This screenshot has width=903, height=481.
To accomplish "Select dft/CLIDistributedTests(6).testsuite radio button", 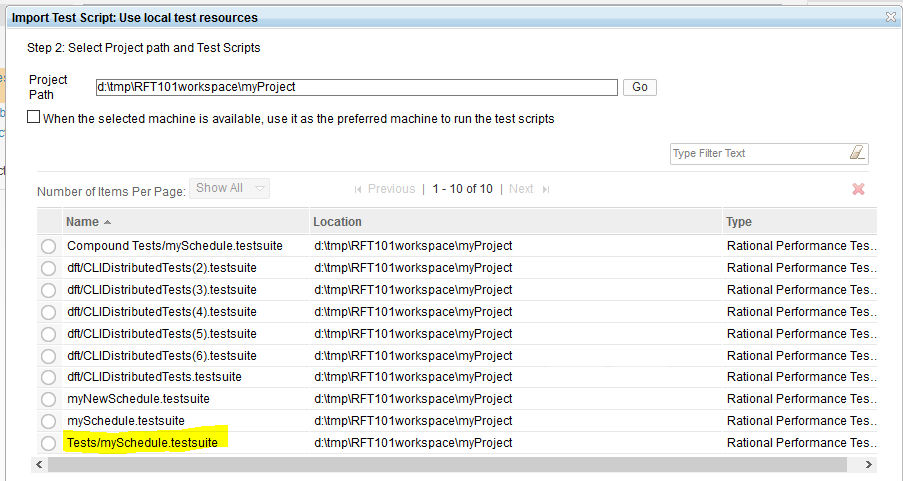I will coord(48,356).
